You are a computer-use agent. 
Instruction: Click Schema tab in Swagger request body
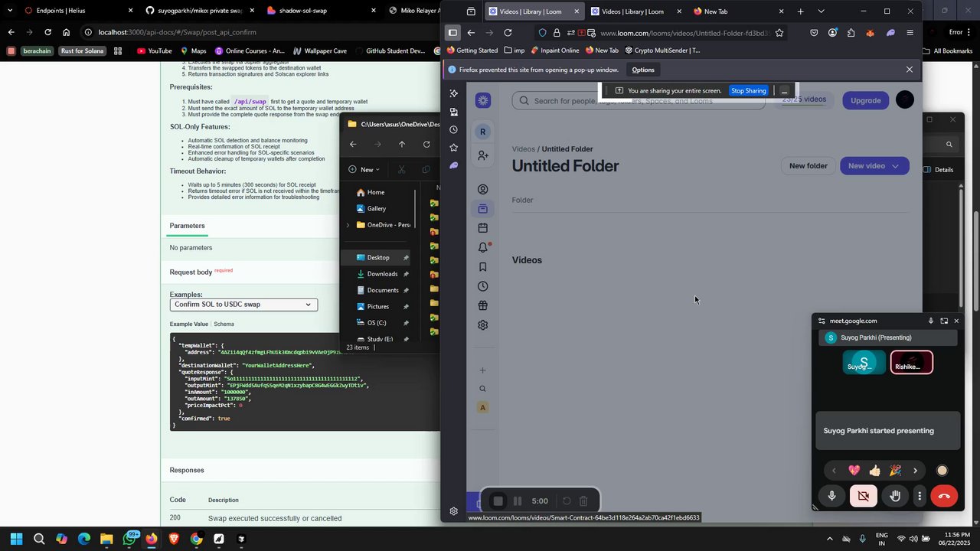224,324
